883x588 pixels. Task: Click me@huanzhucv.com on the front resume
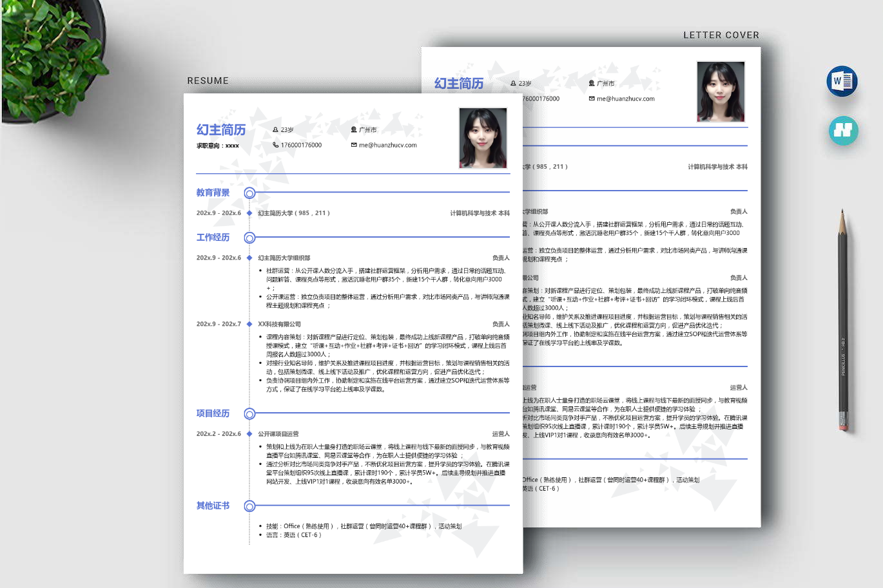tap(388, 145)
